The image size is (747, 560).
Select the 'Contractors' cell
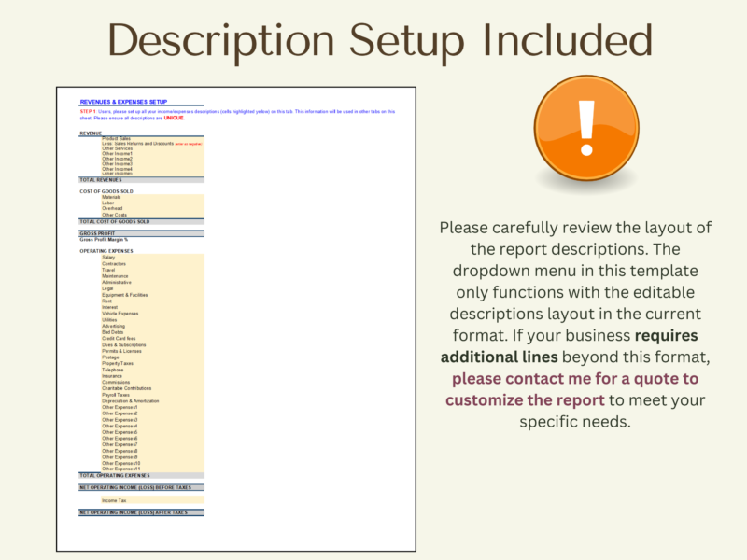coord(152,264)
